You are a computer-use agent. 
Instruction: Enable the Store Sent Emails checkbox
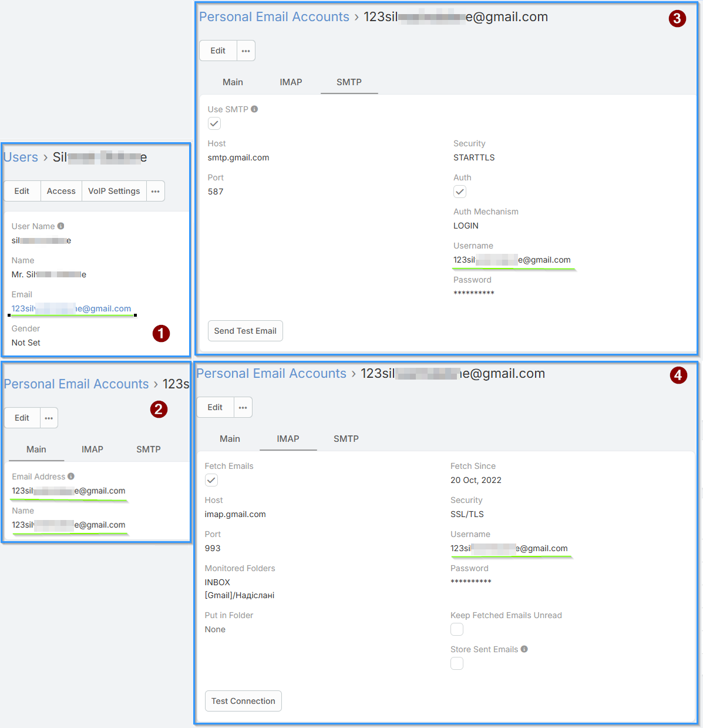pyautogui.click(x=457, y=663)
